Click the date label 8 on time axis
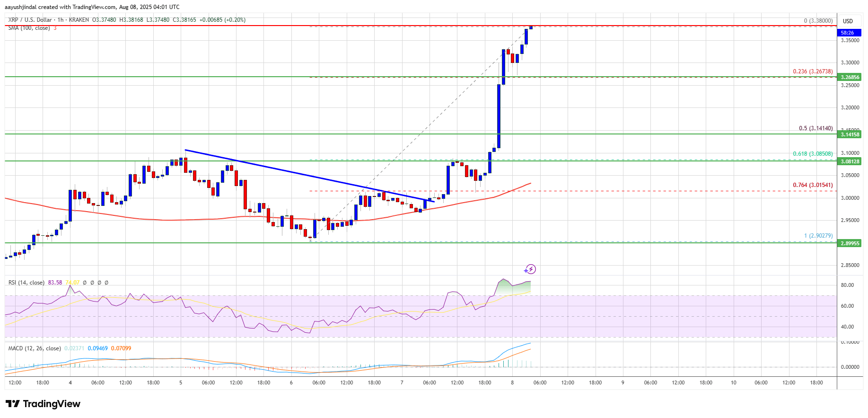868x418 pixels. coord(512,382)
